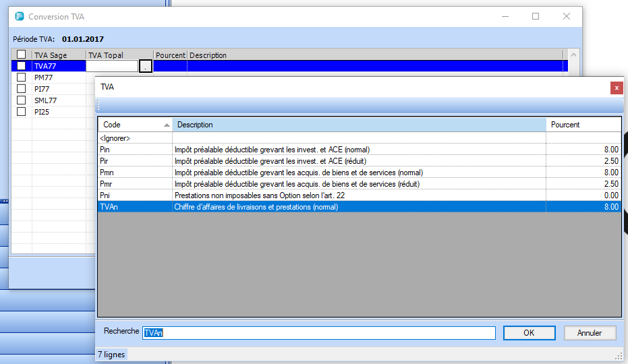This screenshot has height=364, width=628.
Task: Maximize the Conversion TVA window
Action: pos(536,17)
